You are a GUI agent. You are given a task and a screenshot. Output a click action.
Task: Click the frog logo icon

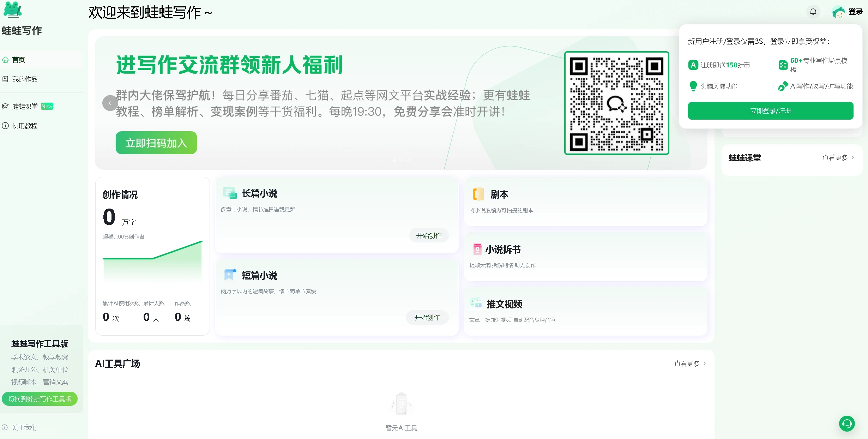tap(12, 10)
